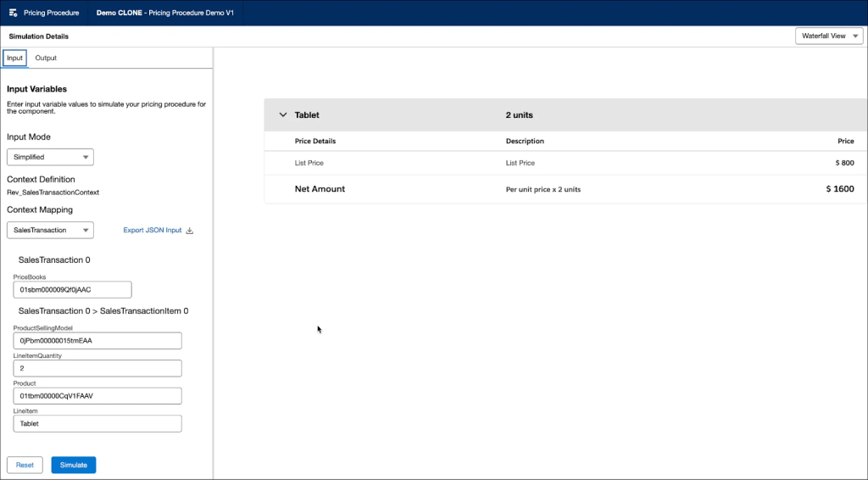The image size is (868, 480).
Task: Switch to the Input tab
Action: (15, 59)
